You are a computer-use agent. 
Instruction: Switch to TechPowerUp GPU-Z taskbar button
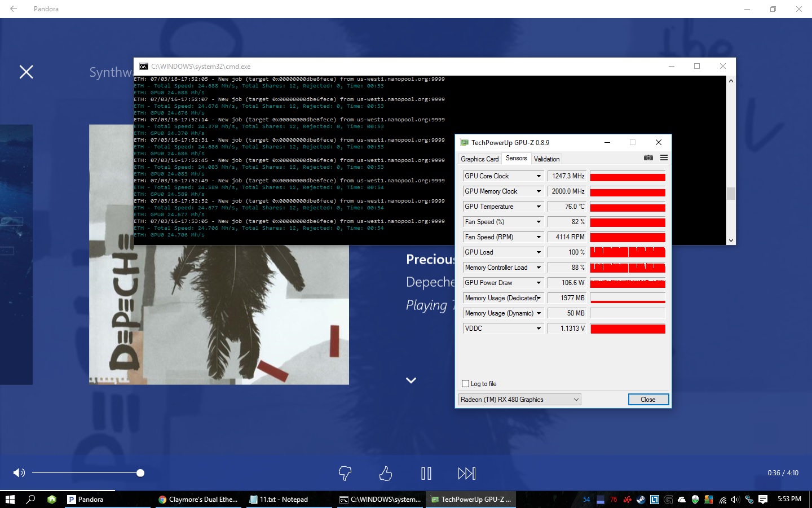(471, 500)
